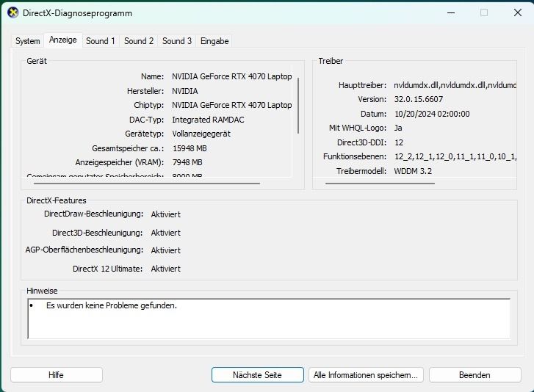
Task: Click the 7948 MB VRAM value
Action: tap(187, 162)
